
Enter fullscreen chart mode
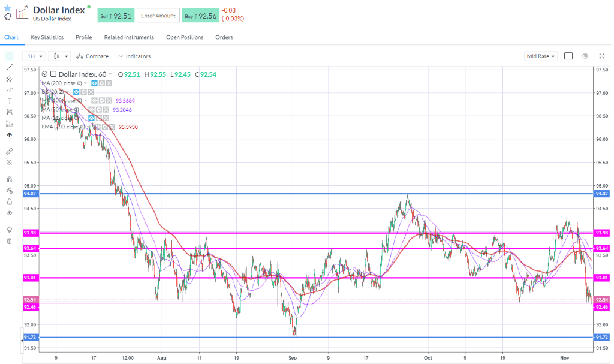coord(602,56)
